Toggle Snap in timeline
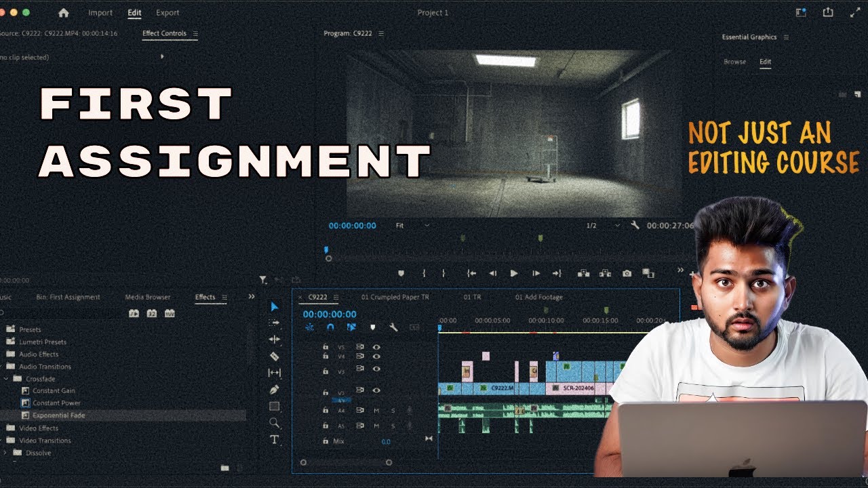Viewport: 868px width, 488px height. (330, 327)
